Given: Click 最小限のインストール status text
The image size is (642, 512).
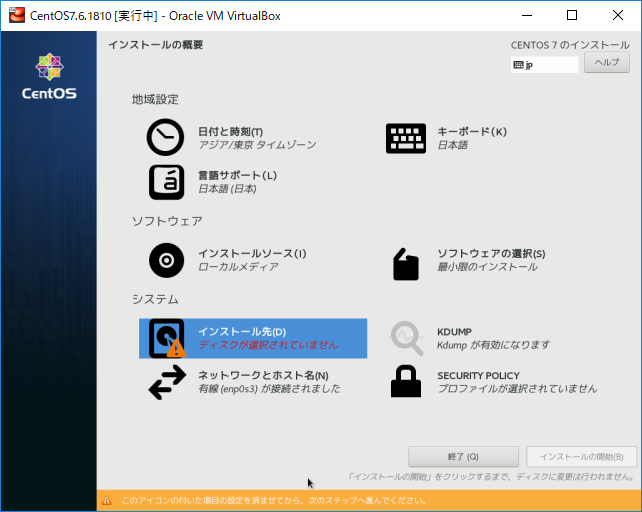Looking at the screenshot, I should 487,267.
